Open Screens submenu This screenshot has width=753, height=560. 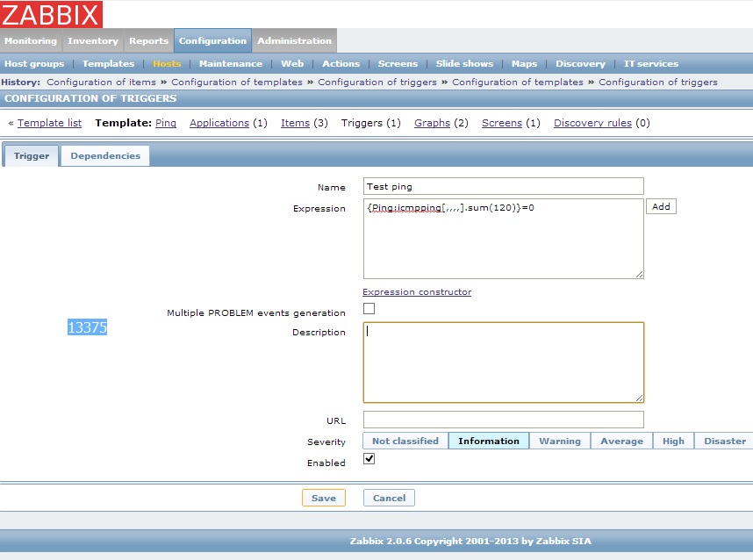click(x=398, y=63)
